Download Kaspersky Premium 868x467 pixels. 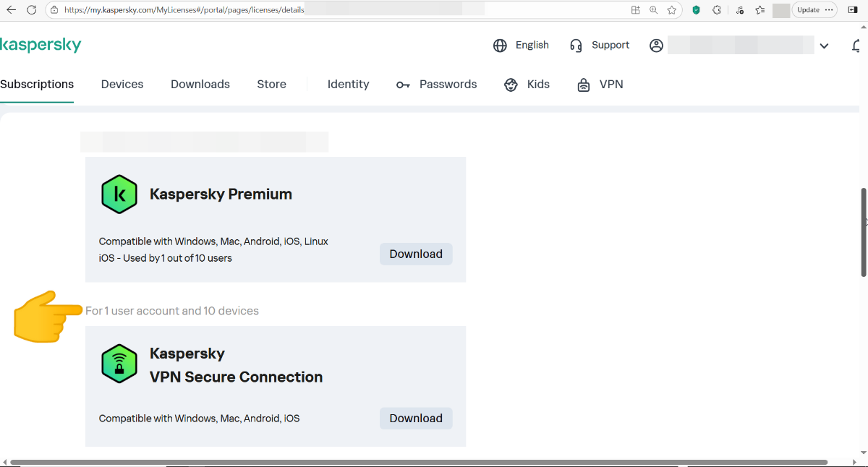(x=416, y=254)
